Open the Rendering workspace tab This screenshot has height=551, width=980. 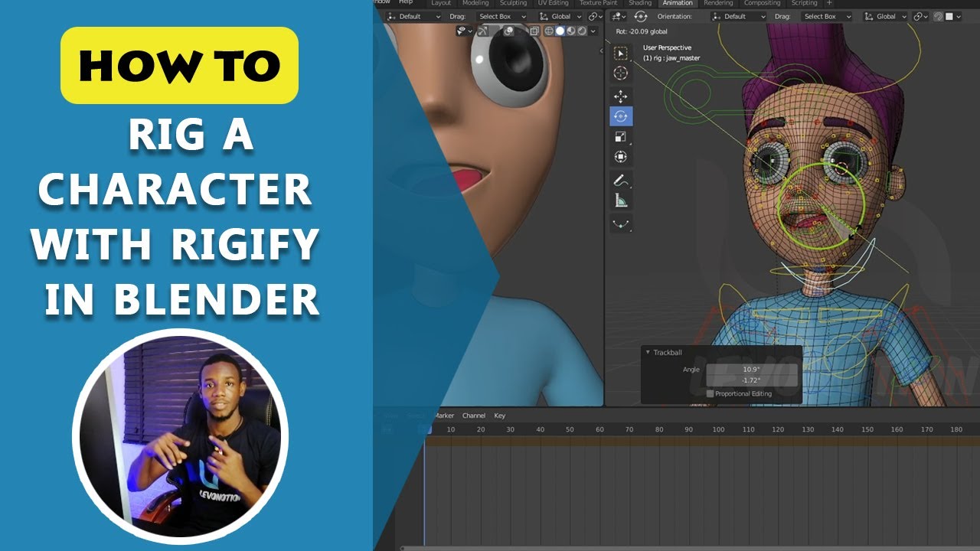[x=718, y=3]
